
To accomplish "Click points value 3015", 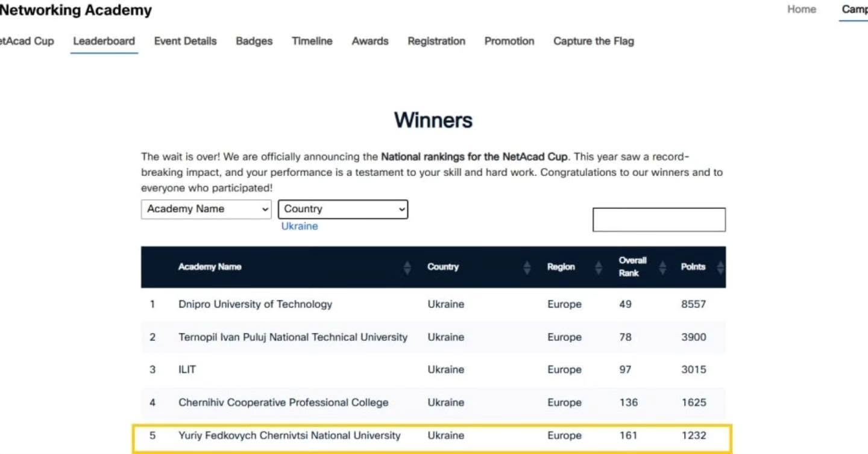I will (693, 370).
